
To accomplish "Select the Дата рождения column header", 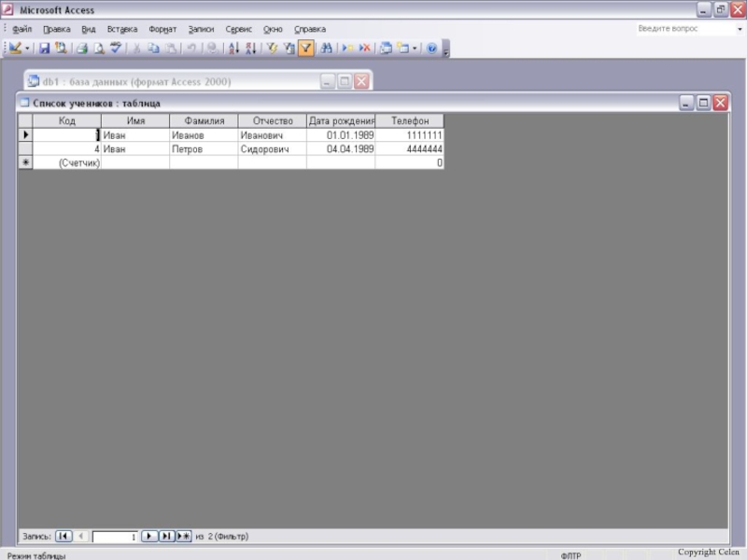I will [x=341, y=121].
